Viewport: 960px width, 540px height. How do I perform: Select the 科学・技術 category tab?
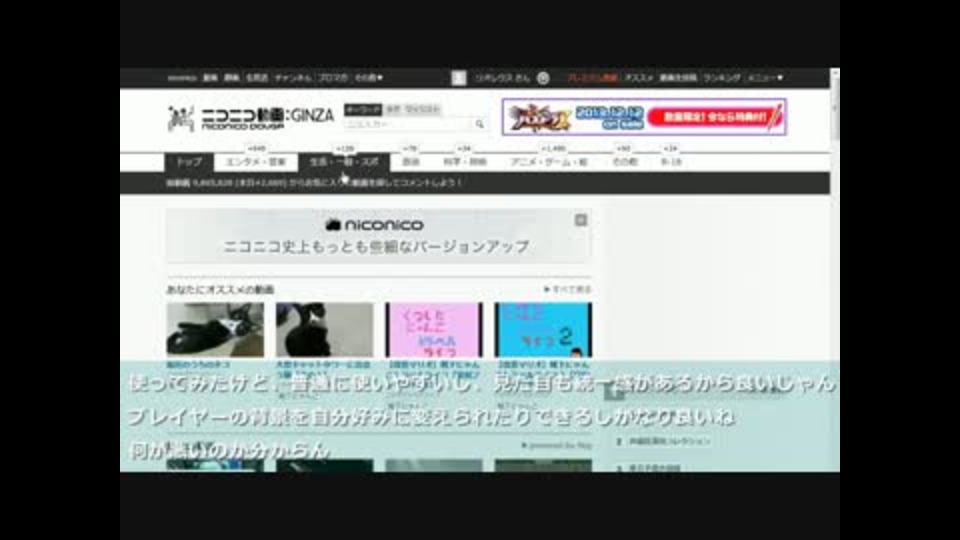point(465,162)
